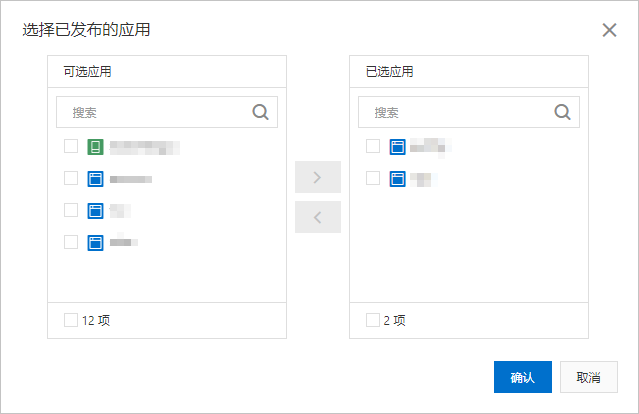Click the search magnifier in 已选应用 panel
Viewport: 639px width, 414px height.
(x=562, y=112)
